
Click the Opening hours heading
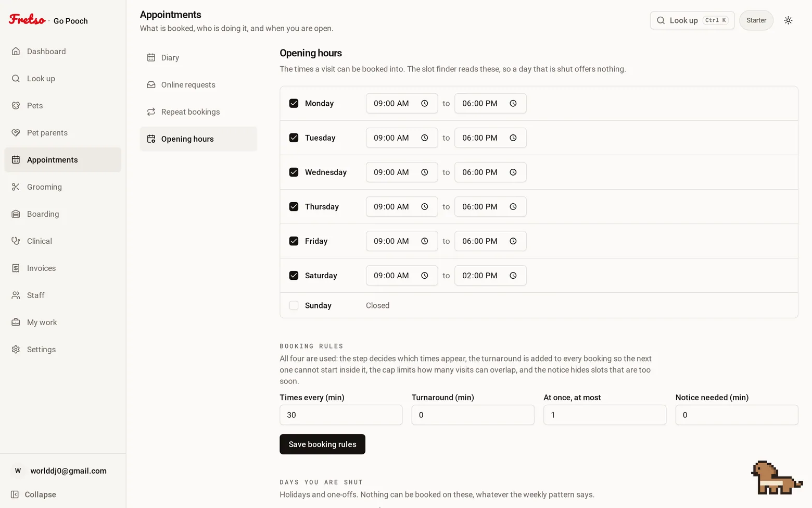coord(311,53)
